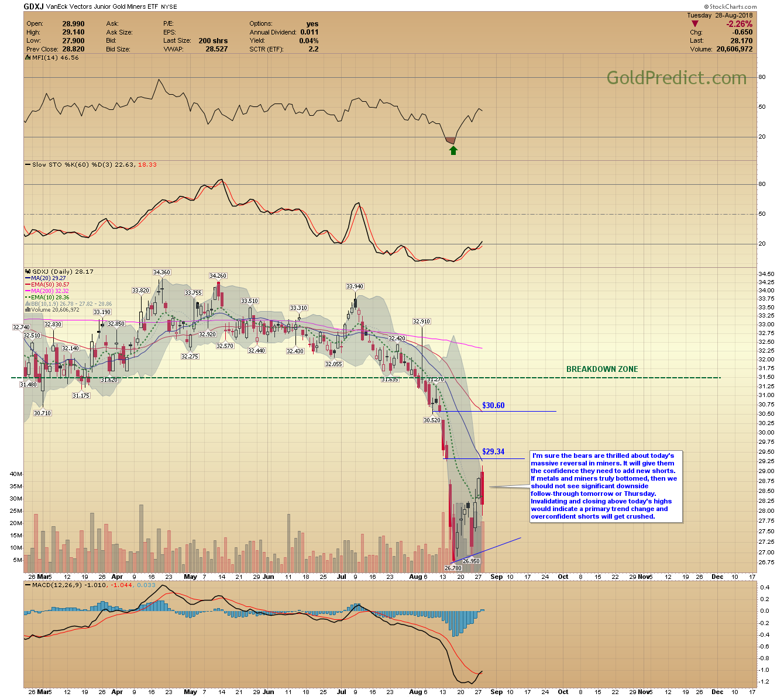Click the 31.270 price label
The height and width of the screenshot is (697, 784).
pos(435,379)
